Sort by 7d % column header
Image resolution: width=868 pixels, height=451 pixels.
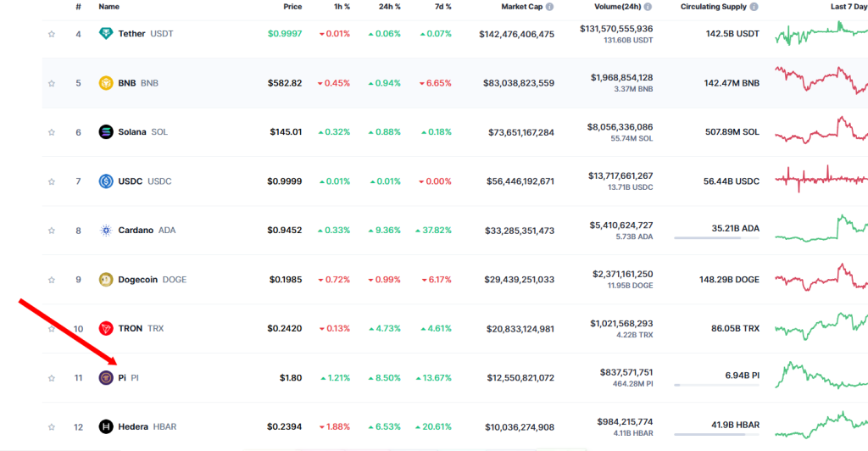(x=442, y=7)
